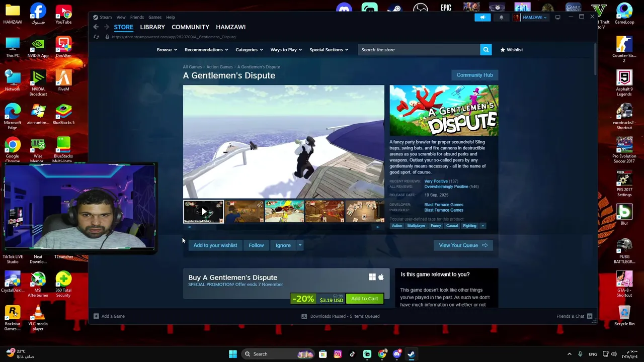
Task: Open the Friends & Chat grid icon
Action: 590,316
